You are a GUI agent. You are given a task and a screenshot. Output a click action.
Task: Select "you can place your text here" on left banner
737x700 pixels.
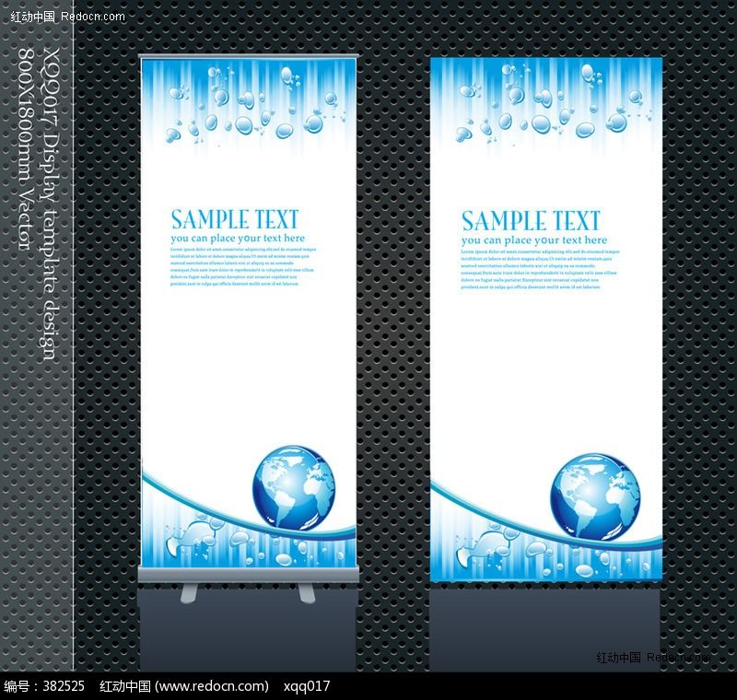tap(238, 239)
